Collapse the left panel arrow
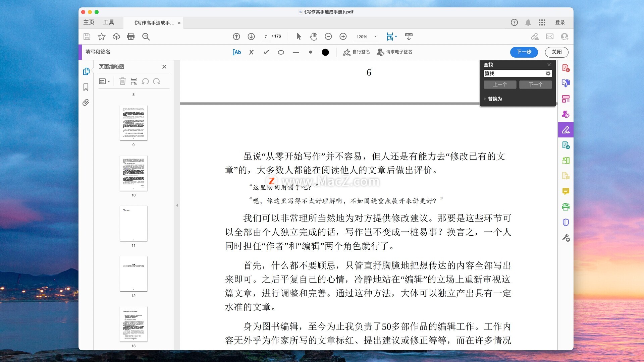 (x=177, y=205)
